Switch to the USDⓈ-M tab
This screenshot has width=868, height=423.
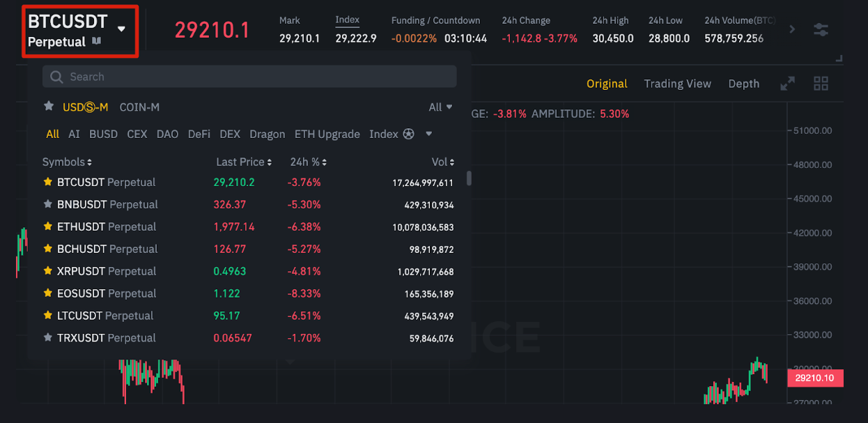tap(86, 107)
